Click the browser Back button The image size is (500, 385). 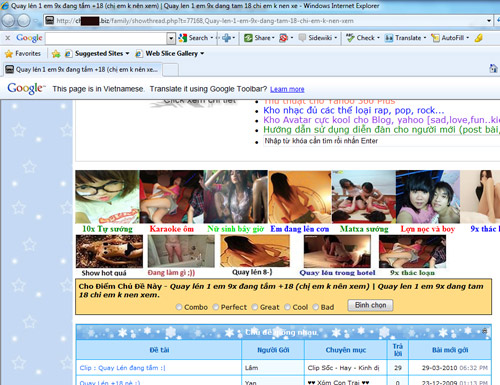[9, 21]
